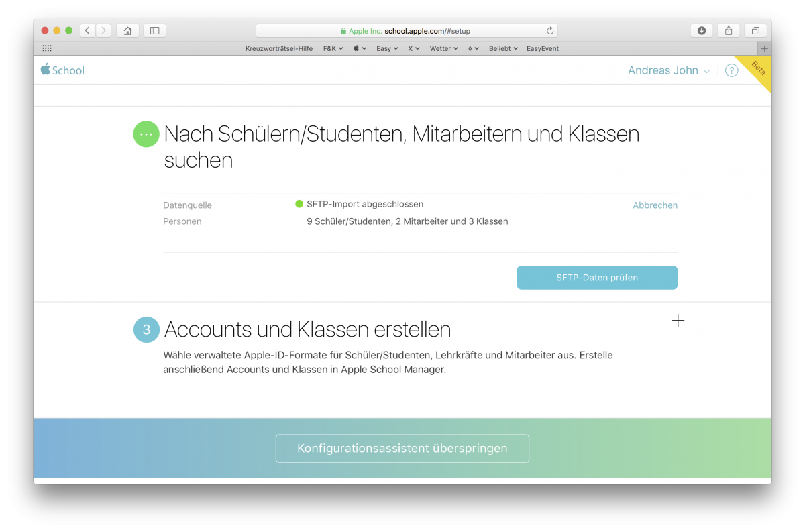Click the green progress dots circle icon
805x532 pixels.
(146, 134)
